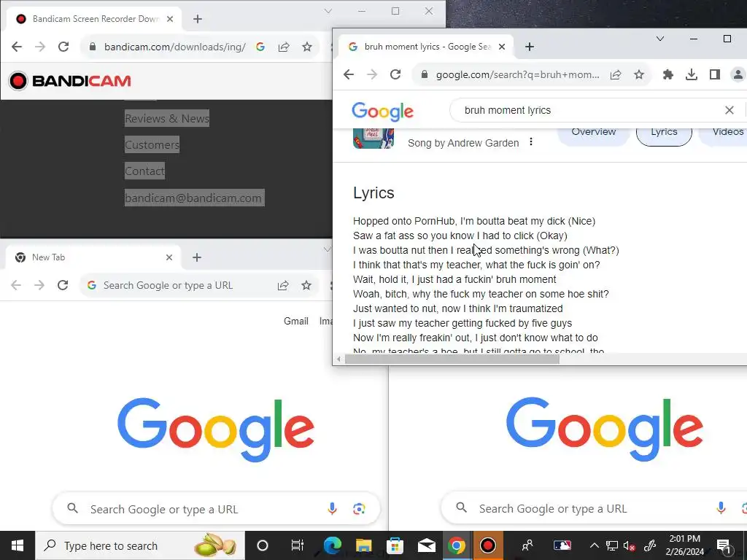Click the bandicam@bandicam.com email link
747x560 pixels.
(194, 198)
